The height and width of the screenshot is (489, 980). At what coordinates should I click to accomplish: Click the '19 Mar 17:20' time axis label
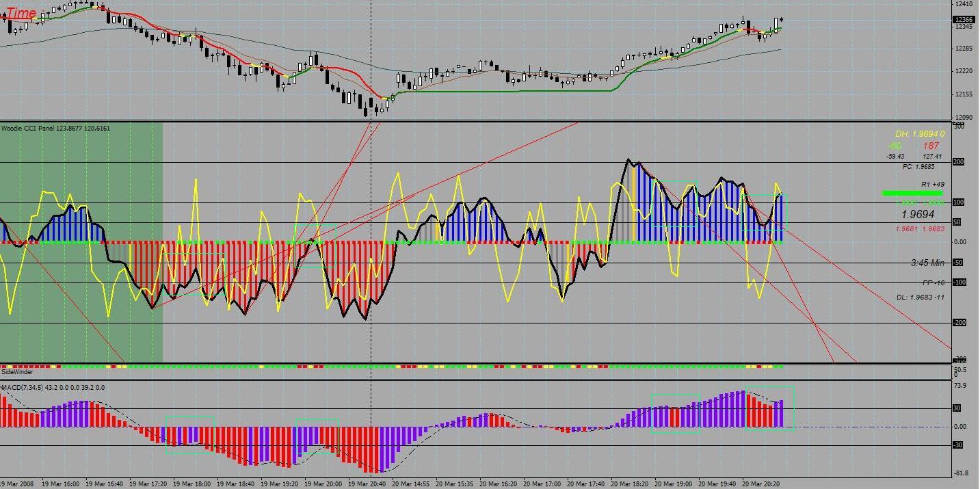click(x=148, y=484)
